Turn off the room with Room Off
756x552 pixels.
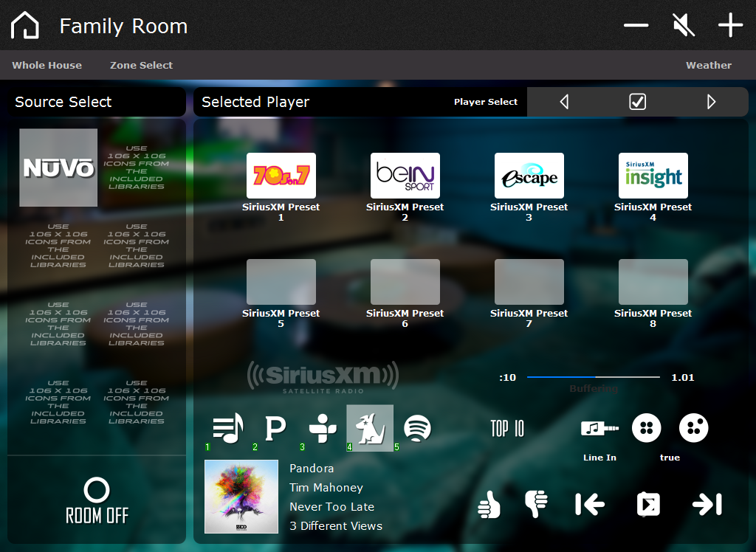[x=97, y=501]
